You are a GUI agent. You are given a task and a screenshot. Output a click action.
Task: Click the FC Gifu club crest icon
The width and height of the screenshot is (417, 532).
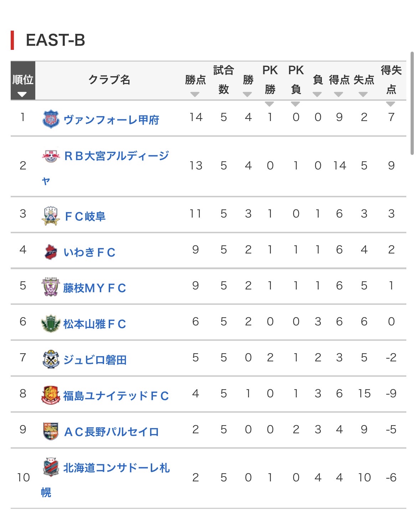pos(51,215)
